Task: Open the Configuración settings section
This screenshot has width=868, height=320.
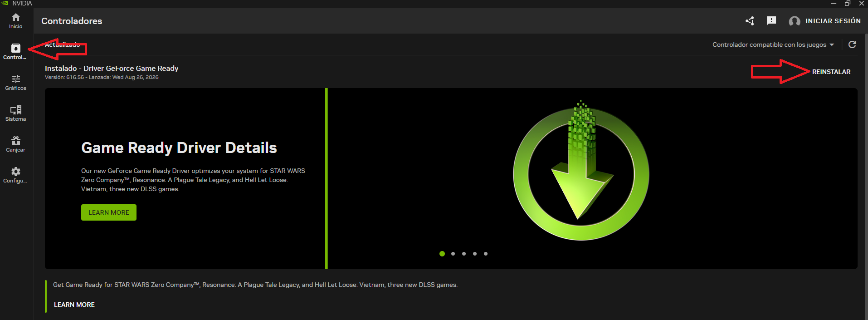Action: coord(15,175)
